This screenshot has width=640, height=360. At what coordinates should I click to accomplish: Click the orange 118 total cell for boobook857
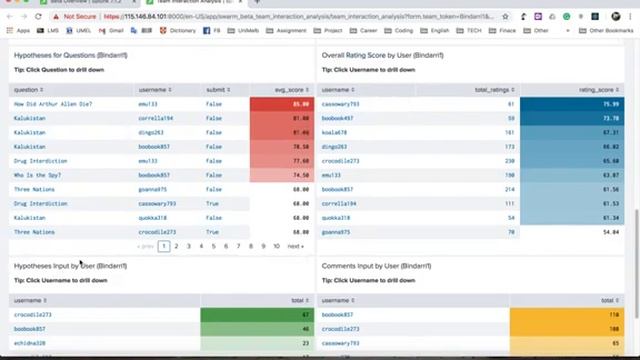click(567, 315)
